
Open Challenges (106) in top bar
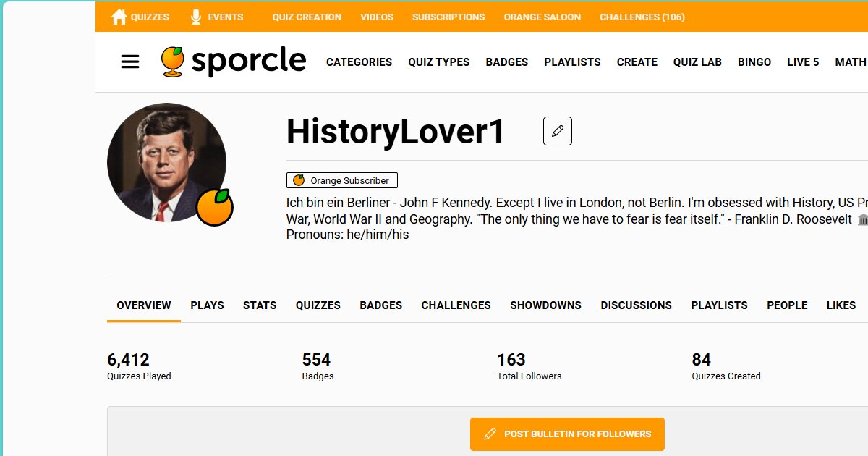click(642, 17)
